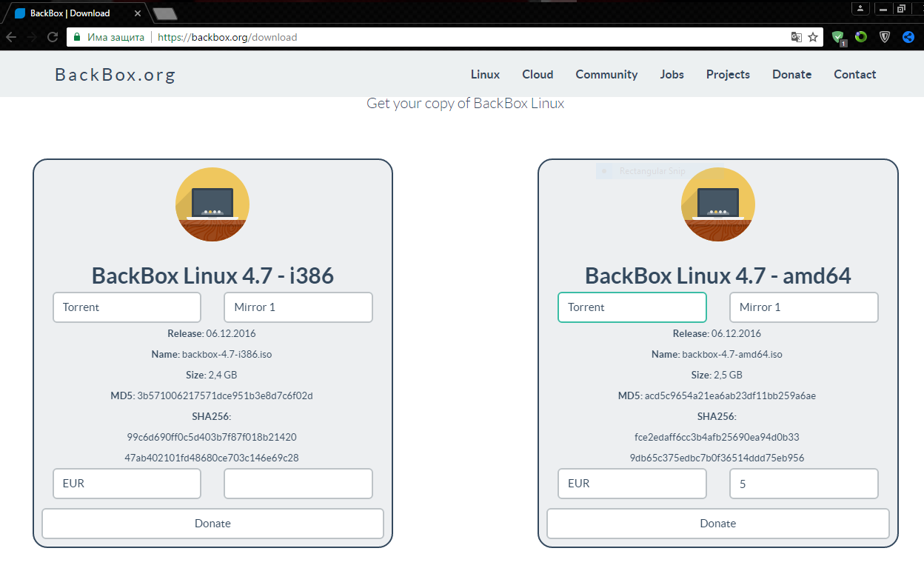
Task: Open the Mirror 1 dropdown for i386
Action: pyautogui.click(x=298, y=307)
